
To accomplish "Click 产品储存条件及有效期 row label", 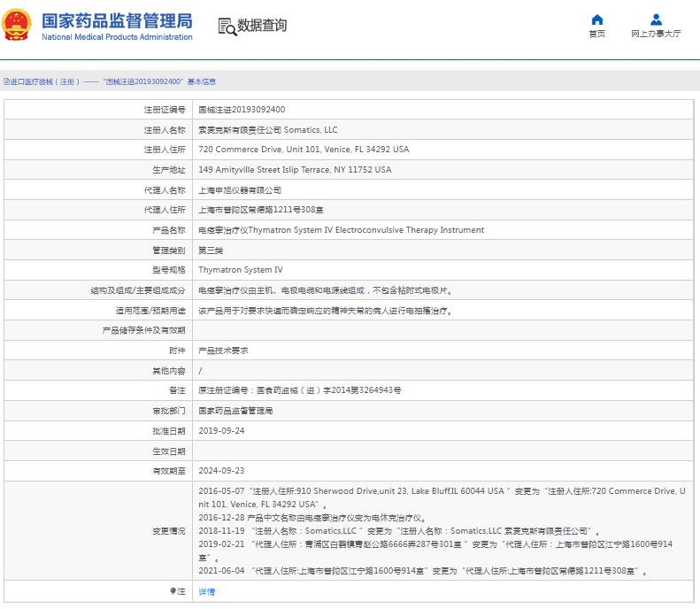I will pos(143,330).
